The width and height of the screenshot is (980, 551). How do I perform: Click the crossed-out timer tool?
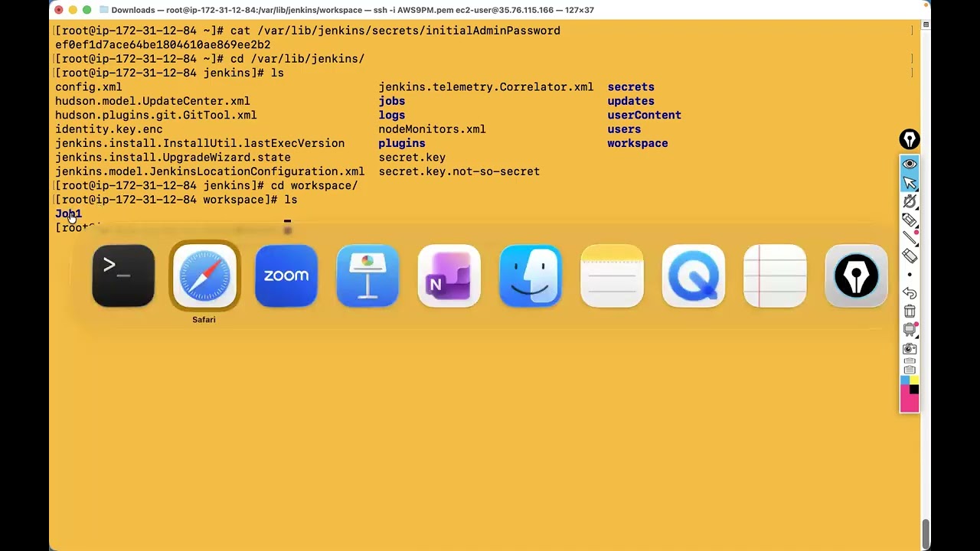[x=910, y=201]
